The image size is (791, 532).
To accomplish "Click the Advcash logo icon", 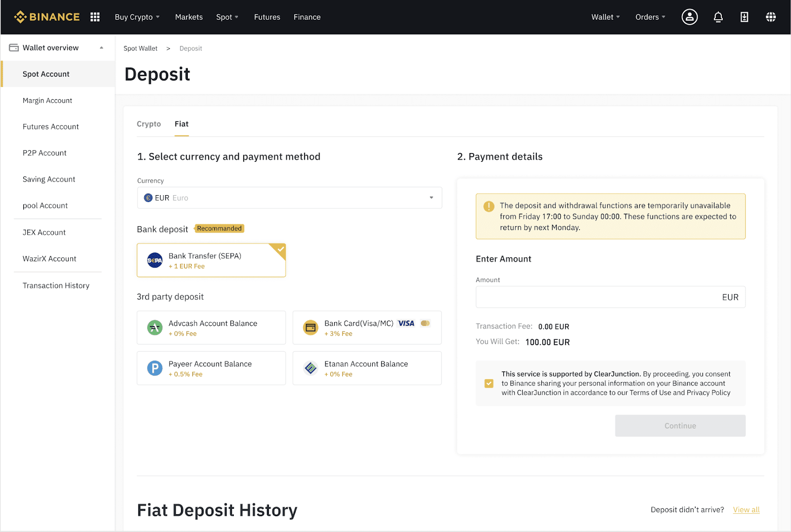I will [x=155, y=327].
